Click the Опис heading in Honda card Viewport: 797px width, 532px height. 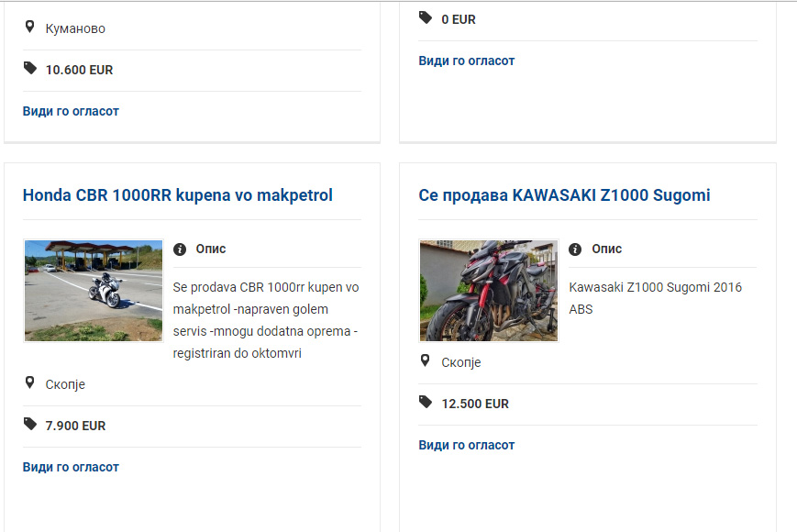click(211, 249)
